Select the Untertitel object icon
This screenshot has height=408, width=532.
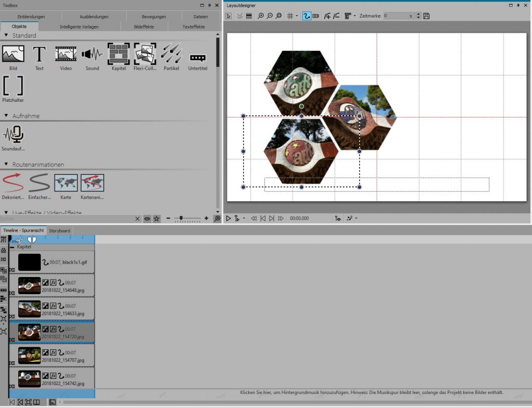(x=198, y=57)
